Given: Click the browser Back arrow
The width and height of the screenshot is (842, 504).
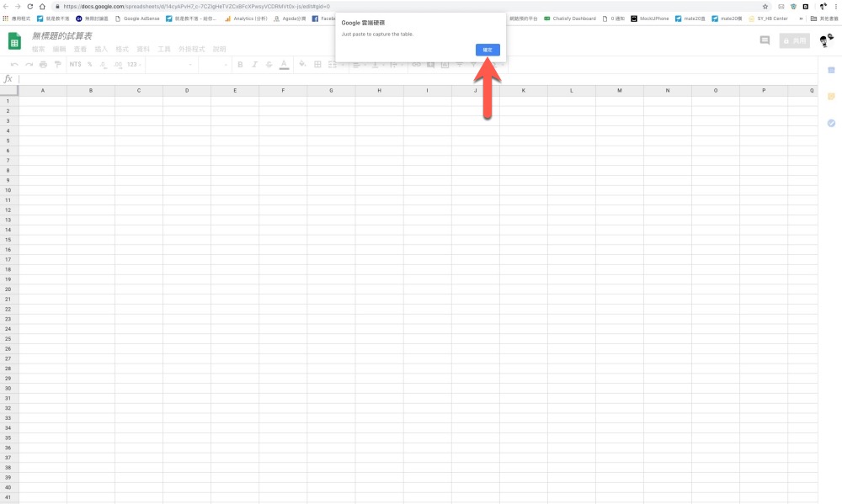Looking at the screenshot, I should [6, 7].
